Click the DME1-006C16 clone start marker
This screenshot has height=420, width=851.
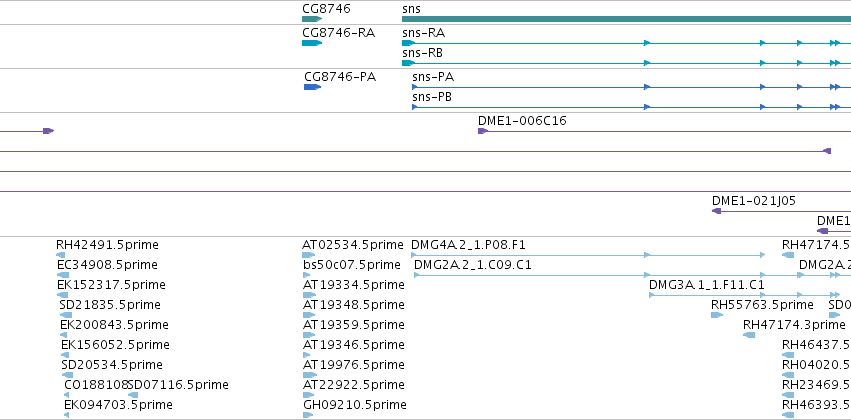click(483, 131)
